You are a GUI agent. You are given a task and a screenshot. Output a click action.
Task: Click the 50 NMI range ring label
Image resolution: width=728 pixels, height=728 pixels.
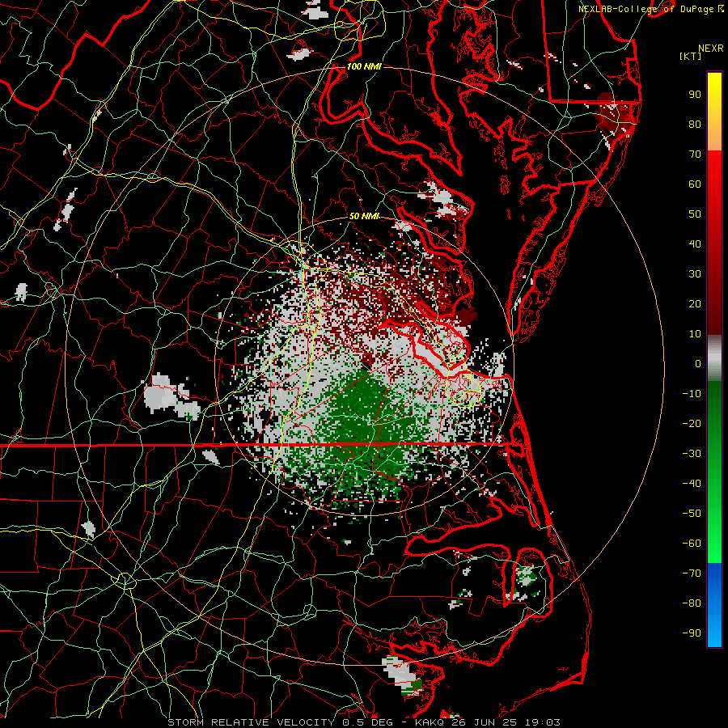click(365, 216)
